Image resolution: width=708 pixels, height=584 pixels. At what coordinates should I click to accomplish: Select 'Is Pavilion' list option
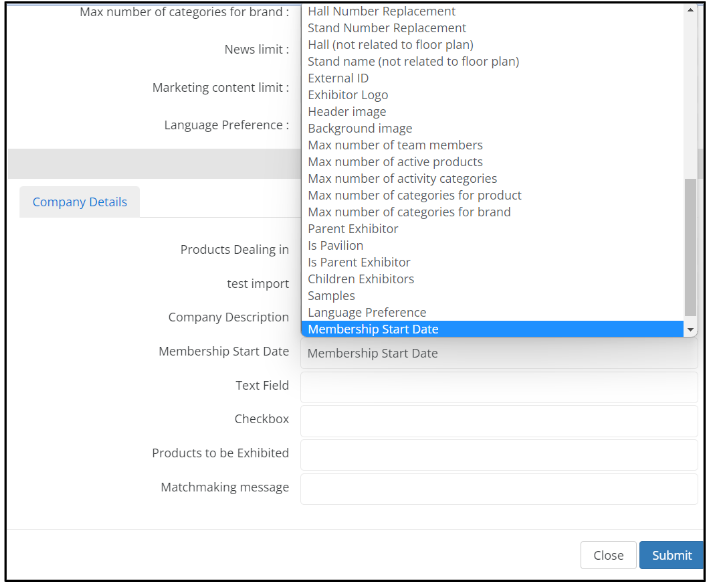(335, 245)
